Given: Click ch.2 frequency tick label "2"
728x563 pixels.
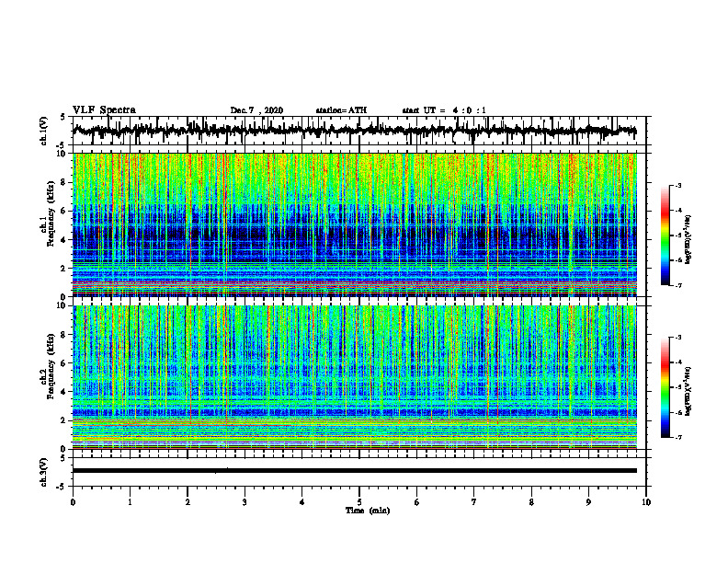Looking at the screenshot, I should tap(63, 420).
